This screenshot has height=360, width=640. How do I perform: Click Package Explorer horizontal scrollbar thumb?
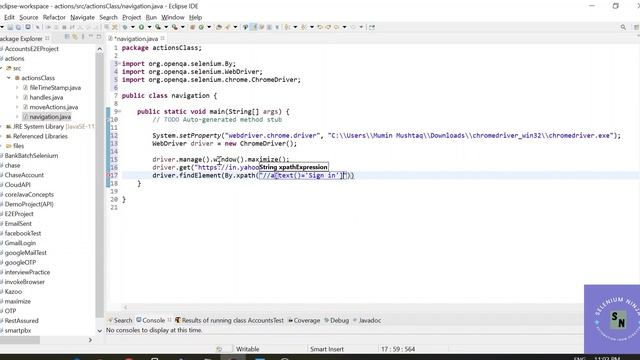click(20, 340)
